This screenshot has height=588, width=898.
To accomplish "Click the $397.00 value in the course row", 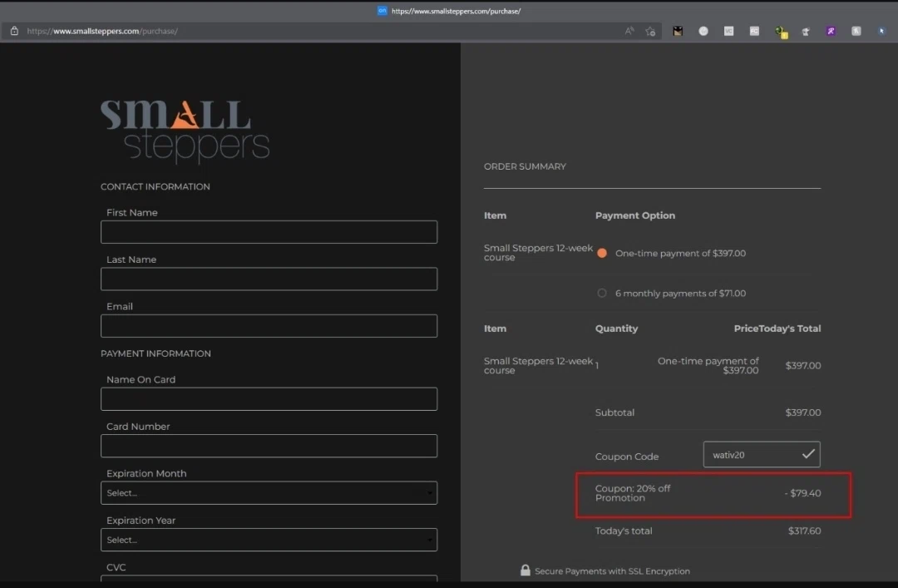I will [x=803, y=365].
